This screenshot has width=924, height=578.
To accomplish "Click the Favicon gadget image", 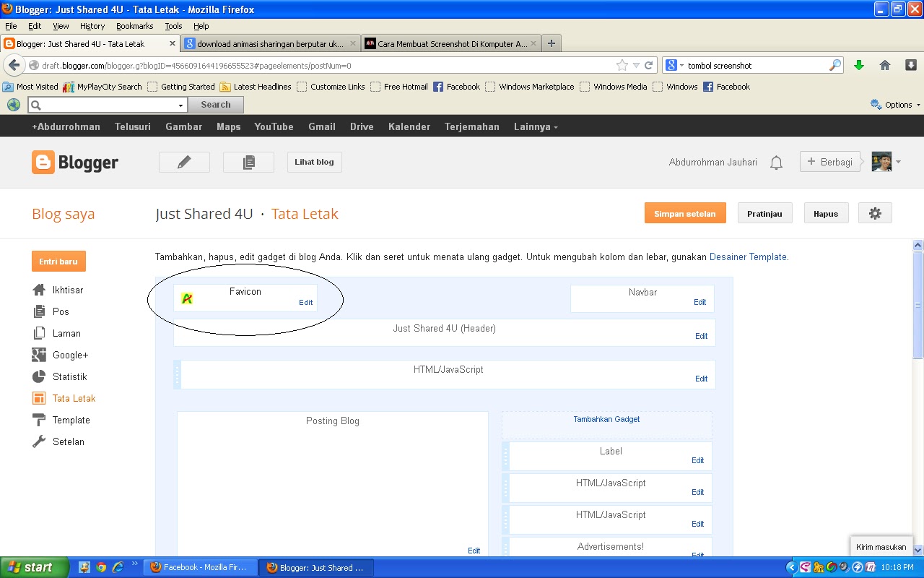I will (x=187, y=298).
